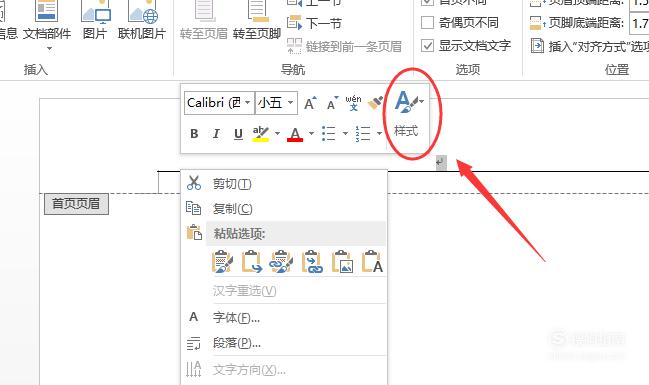
Task: Expand font color dropdown arrow
Action: tap(311, 133)
